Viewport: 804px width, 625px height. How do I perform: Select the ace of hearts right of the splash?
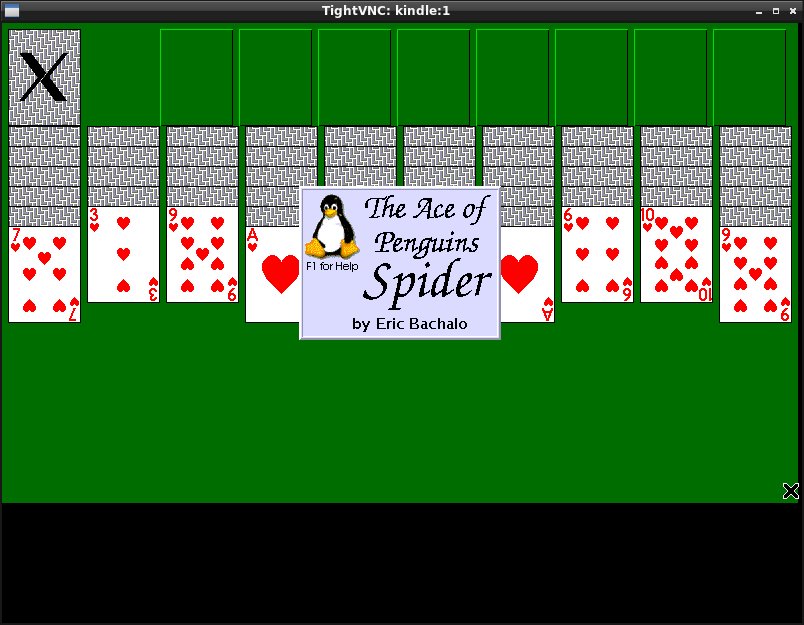pos(527,274)
